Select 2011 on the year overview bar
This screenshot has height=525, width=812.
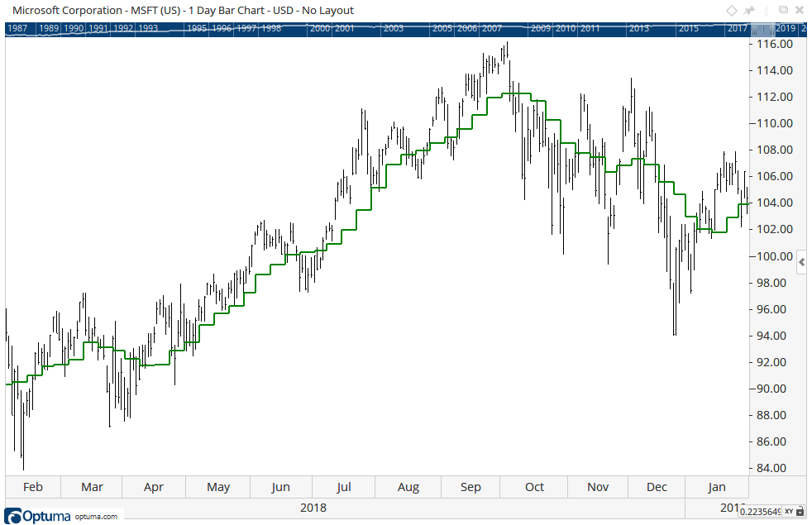590,28
